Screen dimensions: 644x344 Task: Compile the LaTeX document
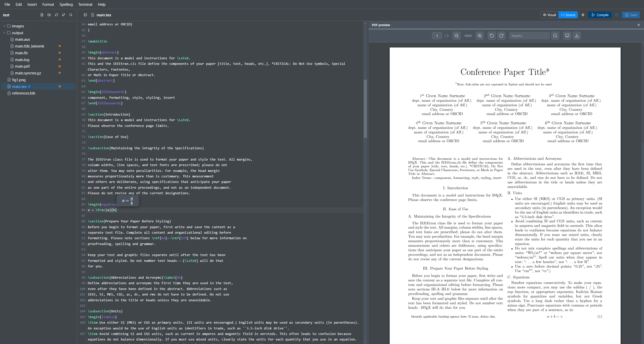click(600, 15)
